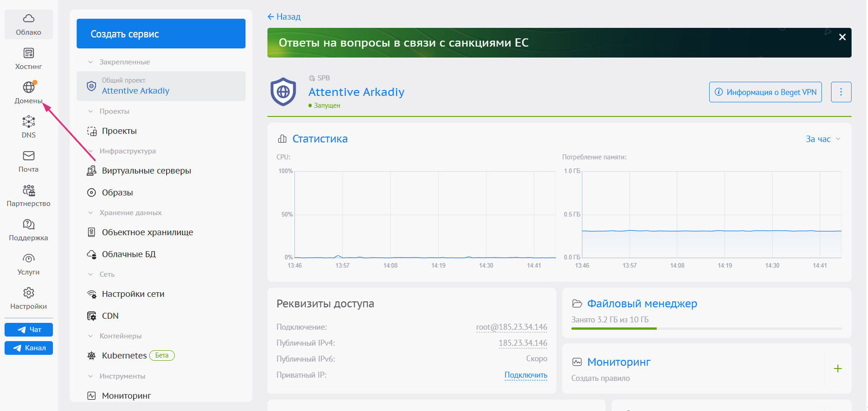Viewport: 868px width, 411px height.
Task: Open the За час period dropdown
Action: pos(823,139)
